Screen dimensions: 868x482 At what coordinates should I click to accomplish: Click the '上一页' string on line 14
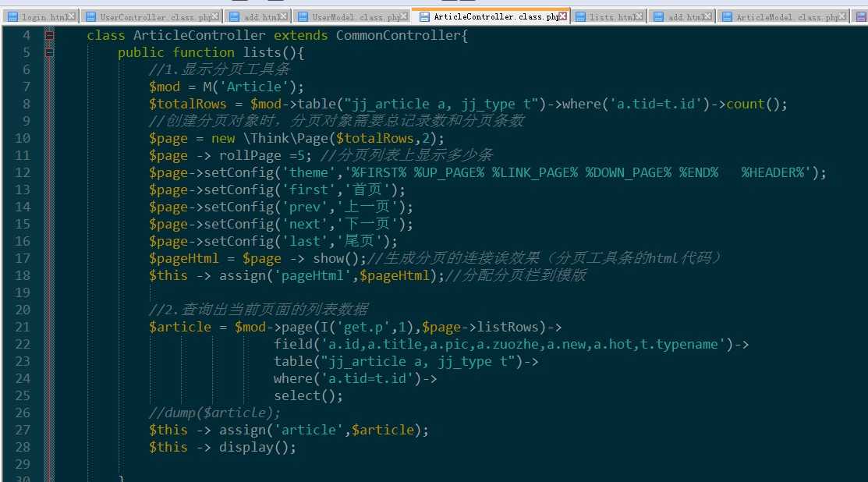(367, 207)
